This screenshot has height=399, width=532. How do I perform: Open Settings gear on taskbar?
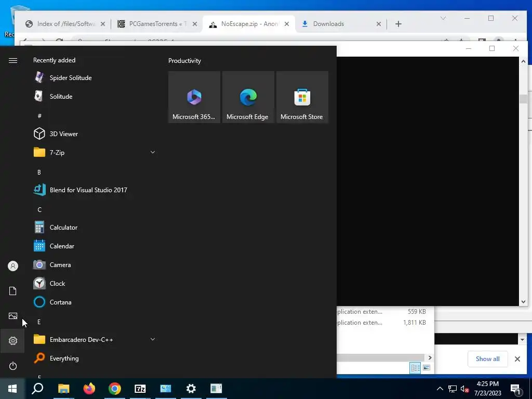click(x=191, y=389)
